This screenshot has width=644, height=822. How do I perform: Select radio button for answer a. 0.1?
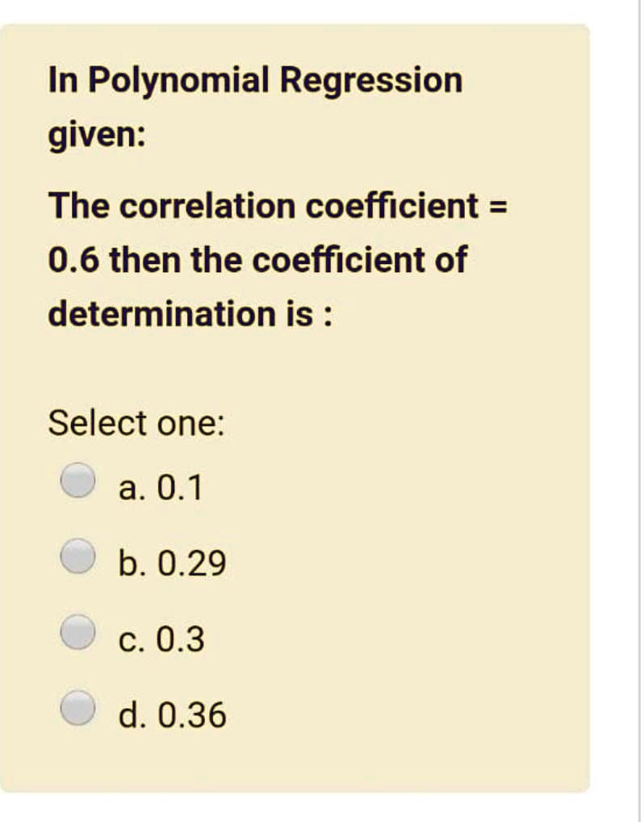point(77,480)
